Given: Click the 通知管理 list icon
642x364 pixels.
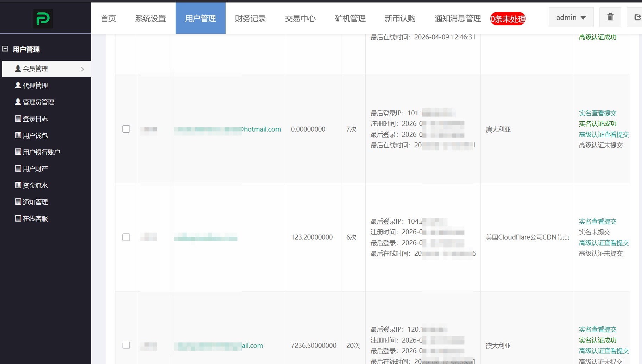Looking at the screenshot, I should [18, 202].
